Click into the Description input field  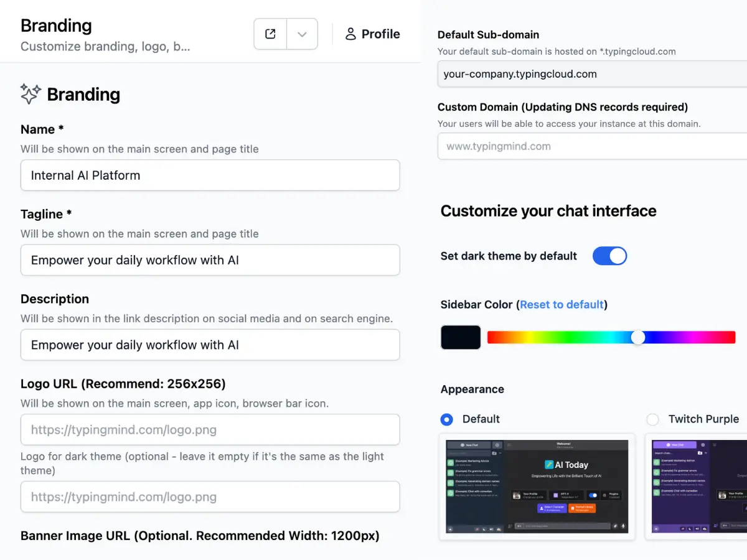pos(210,345)
